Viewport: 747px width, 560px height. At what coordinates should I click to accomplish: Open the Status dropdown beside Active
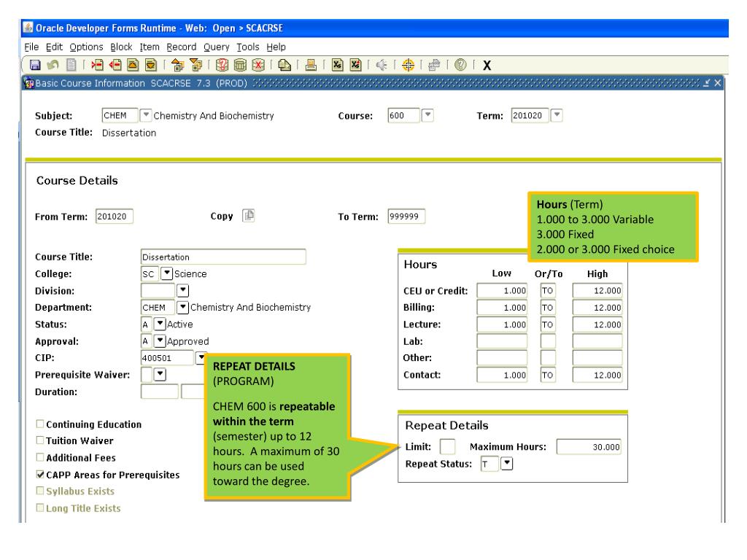(160, 324)
